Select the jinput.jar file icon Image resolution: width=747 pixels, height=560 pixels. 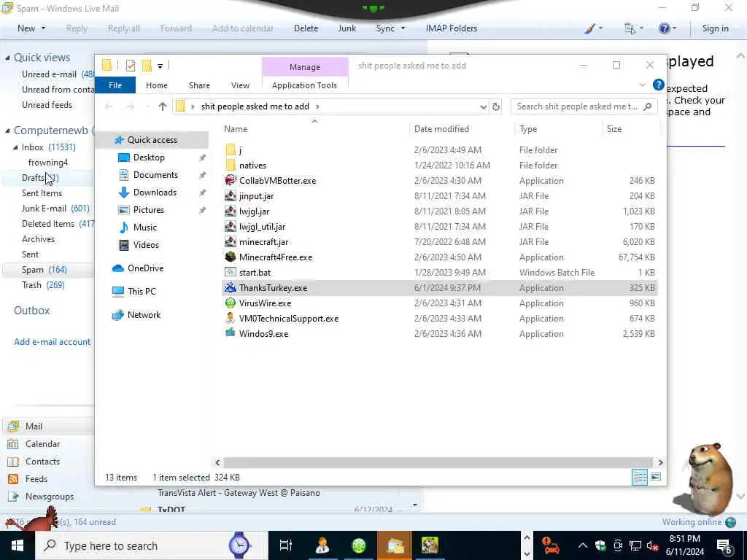pyautogui.click(x=231, y=195)
